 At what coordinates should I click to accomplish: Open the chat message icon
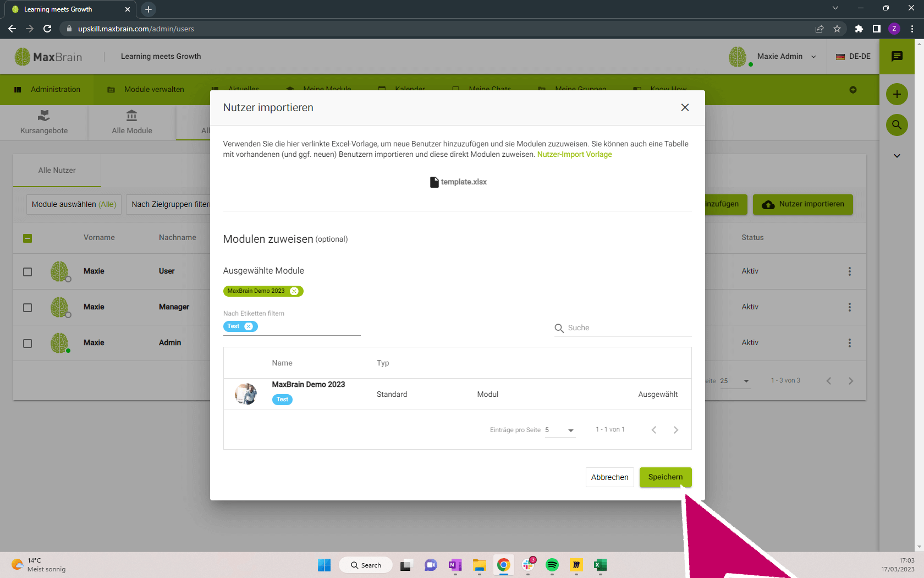click(x=897, y=56)
